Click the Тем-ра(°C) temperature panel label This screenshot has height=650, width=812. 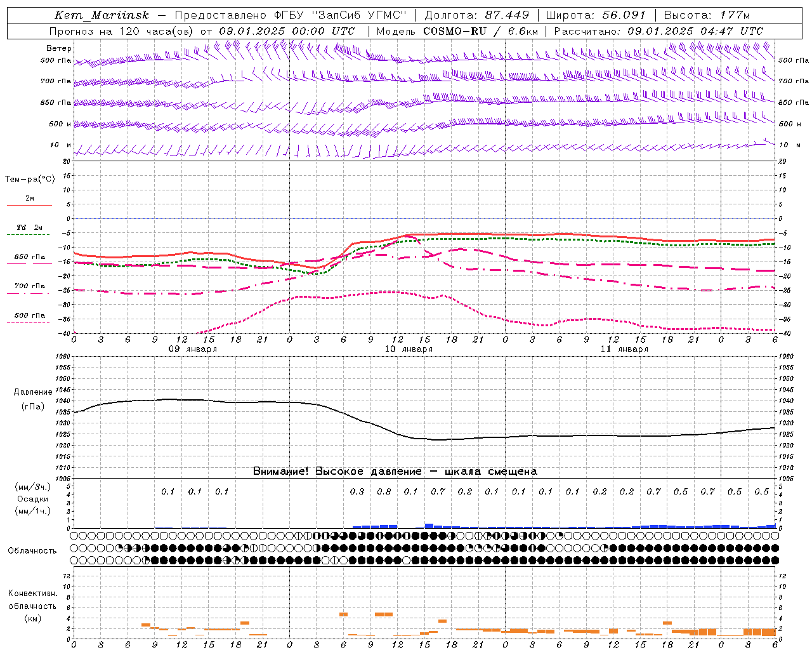tap(30, 180)
